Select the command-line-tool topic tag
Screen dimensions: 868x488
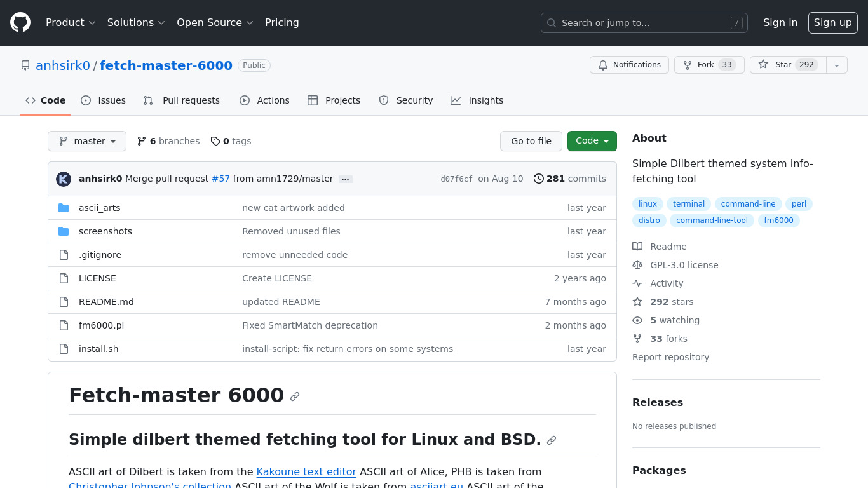click(712, 220)
